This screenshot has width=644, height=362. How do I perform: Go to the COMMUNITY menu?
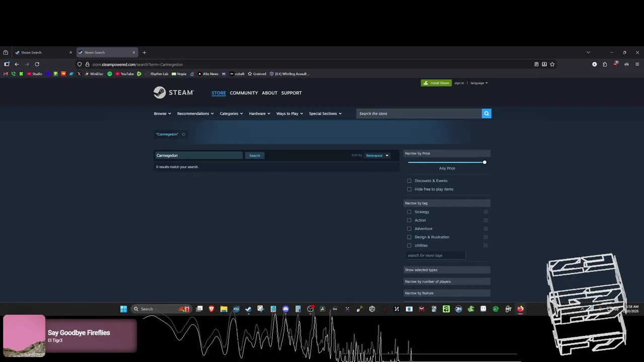pos(244,93)
